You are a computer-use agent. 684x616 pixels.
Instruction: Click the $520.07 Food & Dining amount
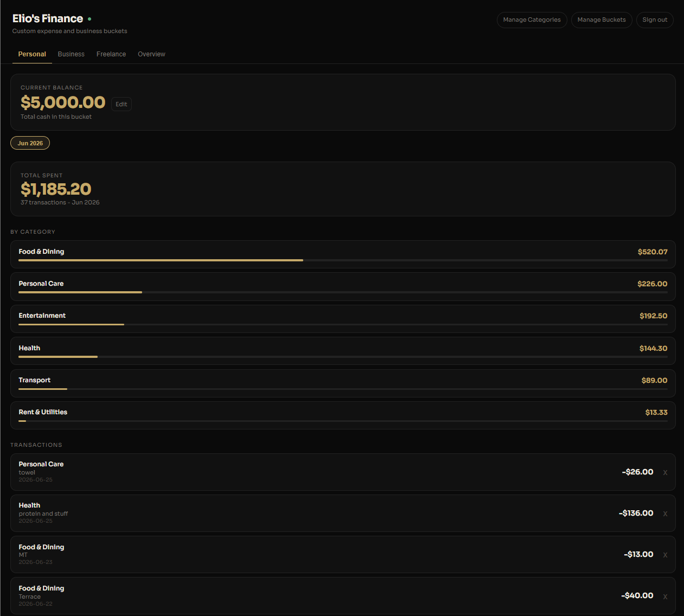point(653,252)
